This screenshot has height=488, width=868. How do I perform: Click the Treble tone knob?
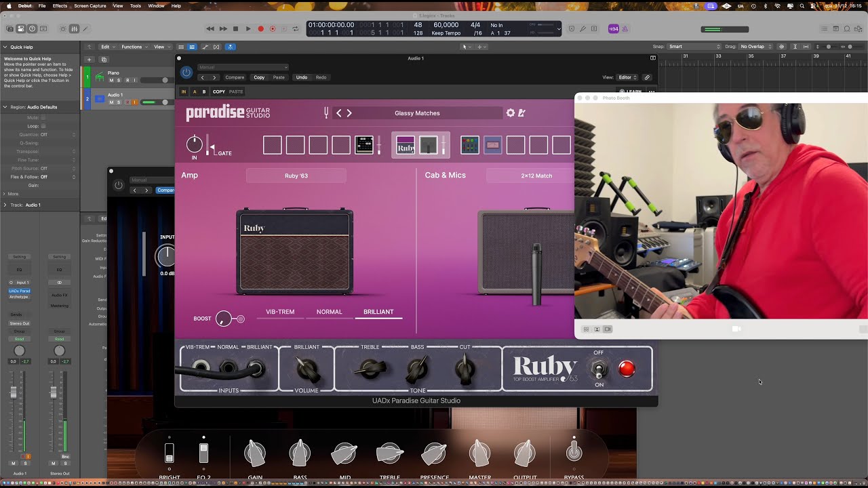tap(371, 369)
